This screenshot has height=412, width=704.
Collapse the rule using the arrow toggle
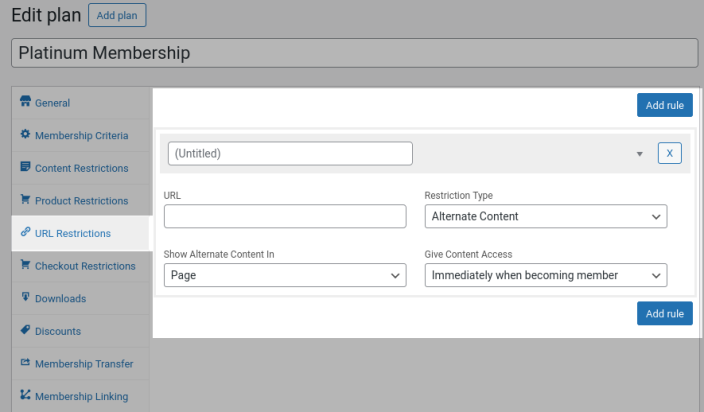pyautogui.click(x=639, y=154)
